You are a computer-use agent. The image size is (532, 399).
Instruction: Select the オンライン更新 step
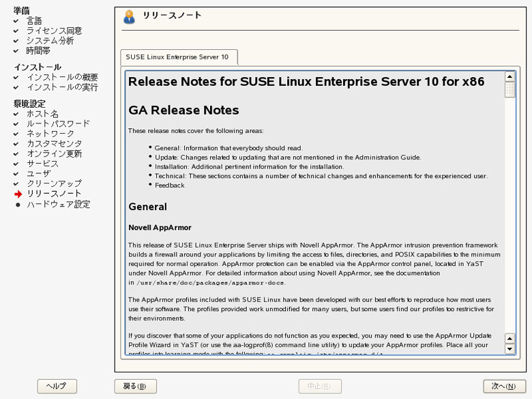tap(55, 154)
